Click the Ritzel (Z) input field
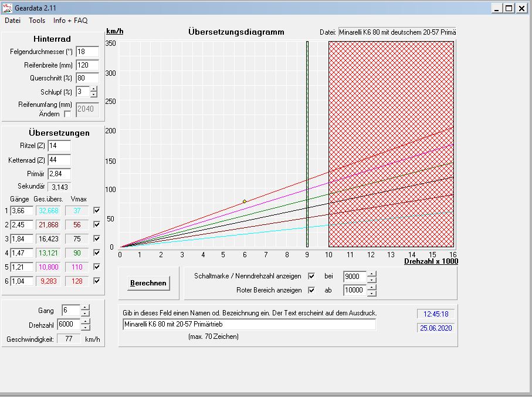The image size is (532, 397). coord(59,145)
